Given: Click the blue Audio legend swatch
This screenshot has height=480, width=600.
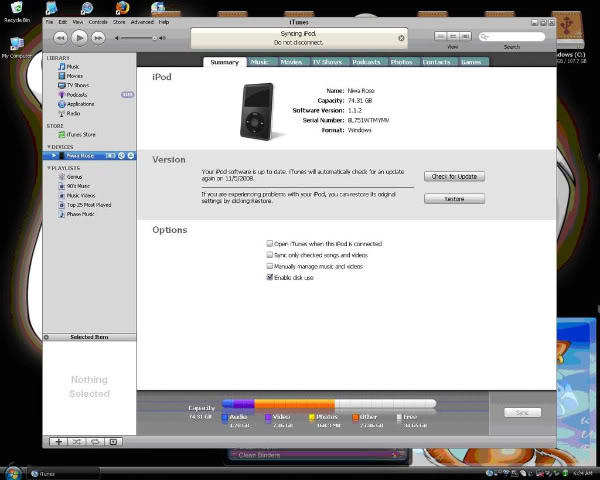Looking at the screenshot, I should (x=225, y=417).
